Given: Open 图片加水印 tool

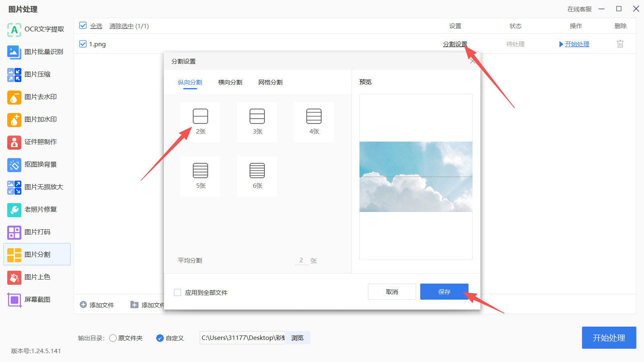Looking at the screenshot, I should [37, 119].
